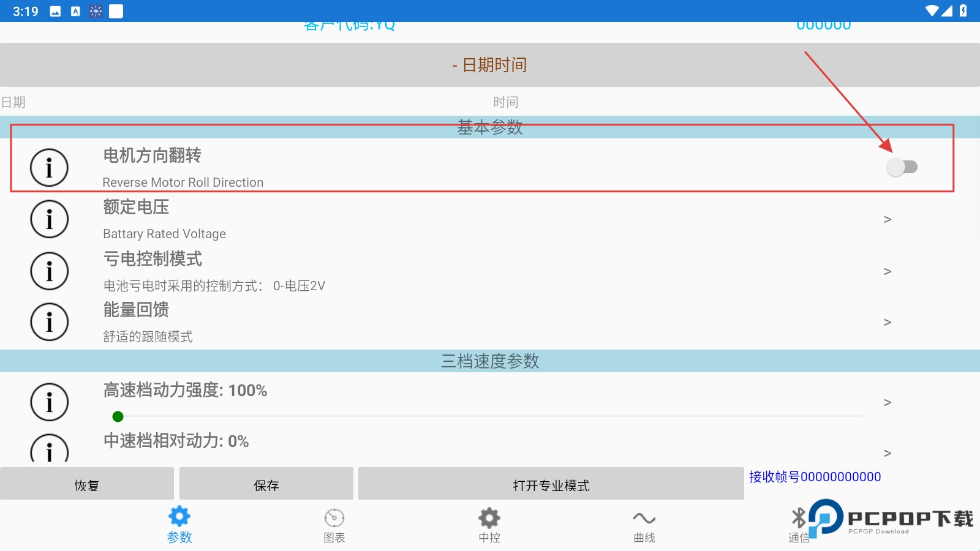The width and height of the screenshot is (980, 551).
Task: Switch to the 图表 tab
Action: (x=334, y=525)
